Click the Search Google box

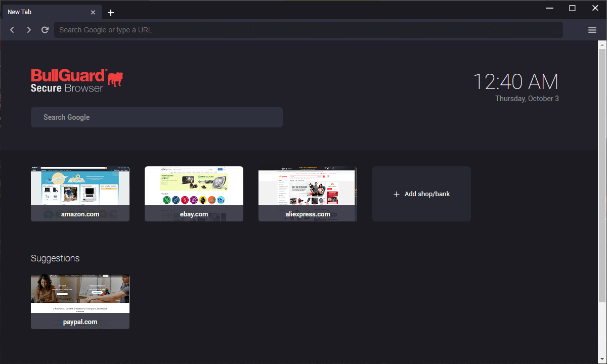click(157, 117)
